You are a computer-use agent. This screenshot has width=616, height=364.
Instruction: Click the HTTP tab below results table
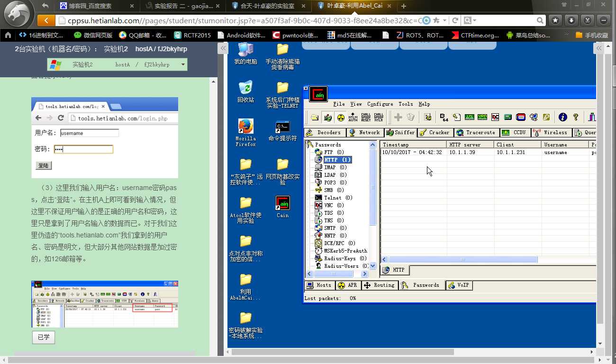tap(394, 270)
